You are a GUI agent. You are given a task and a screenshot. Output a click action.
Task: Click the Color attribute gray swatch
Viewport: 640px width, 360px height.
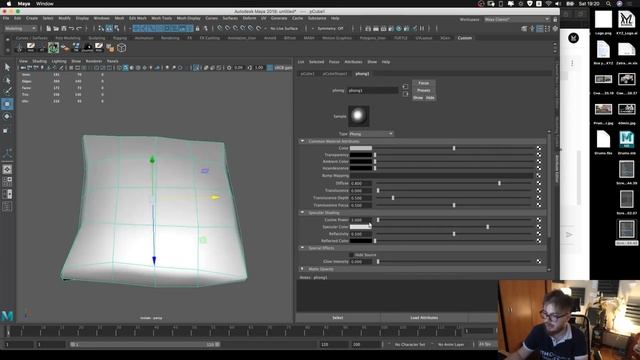(x=361, y=148)
